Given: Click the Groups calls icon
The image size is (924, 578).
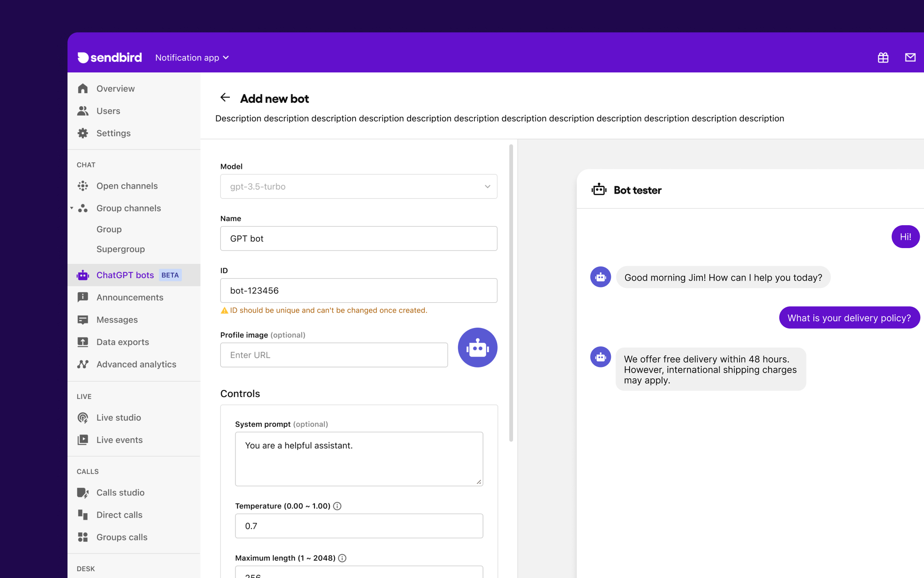Looking at the screenshot, I should pos(83,537).
